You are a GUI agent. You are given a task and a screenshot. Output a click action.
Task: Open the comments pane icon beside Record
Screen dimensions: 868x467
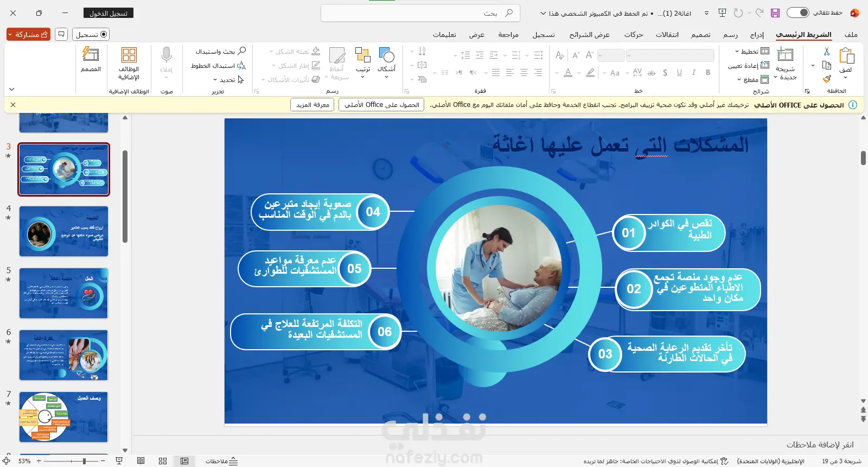click(61, 34)
